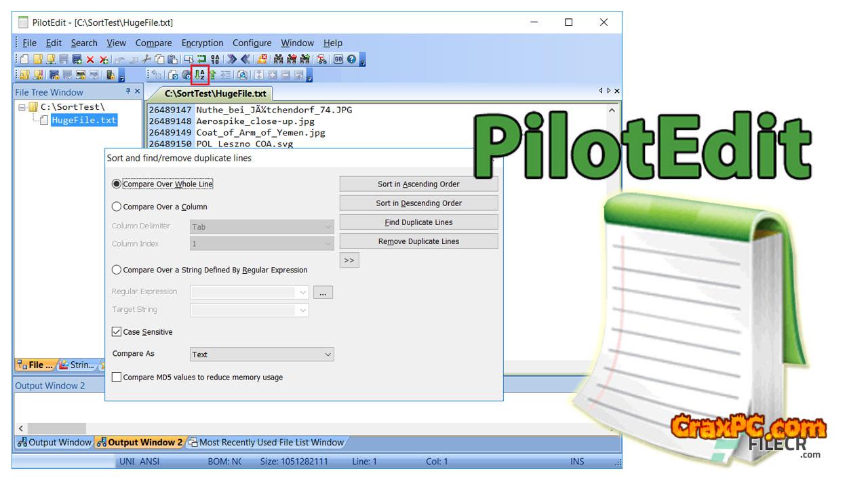This screenshot has width=868, height=488.
Task: Expand more options with the >> button
Action: (349, 260)
